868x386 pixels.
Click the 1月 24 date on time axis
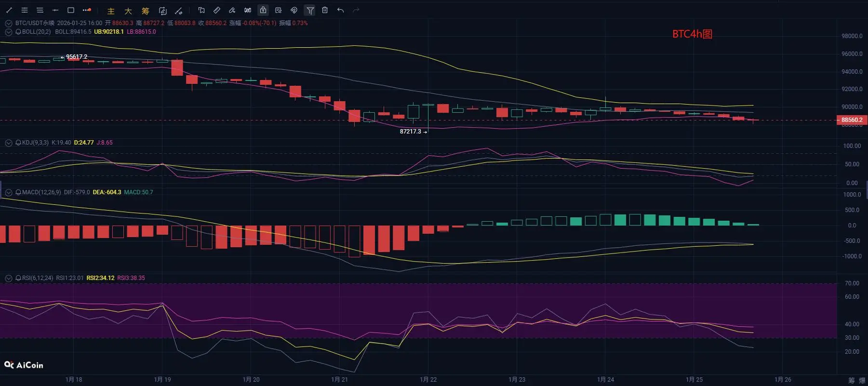(606, 380)
